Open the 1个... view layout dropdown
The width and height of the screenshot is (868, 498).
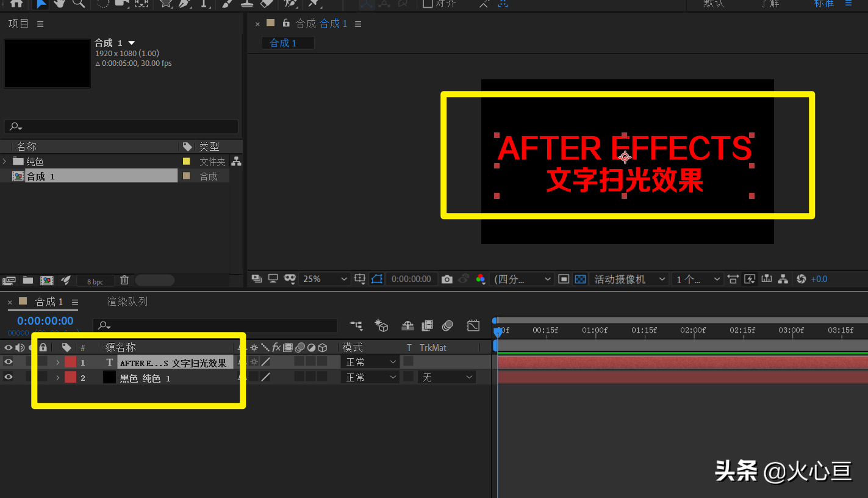(698, 279)
